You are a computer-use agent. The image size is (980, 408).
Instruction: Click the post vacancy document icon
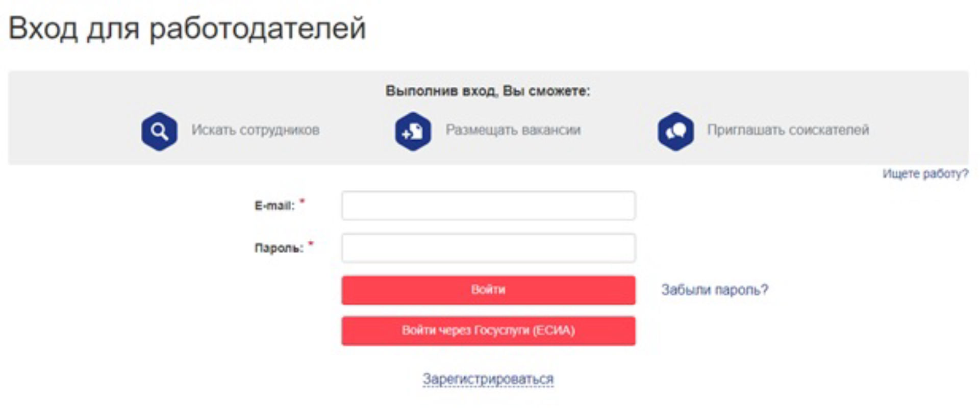[413, 132]
